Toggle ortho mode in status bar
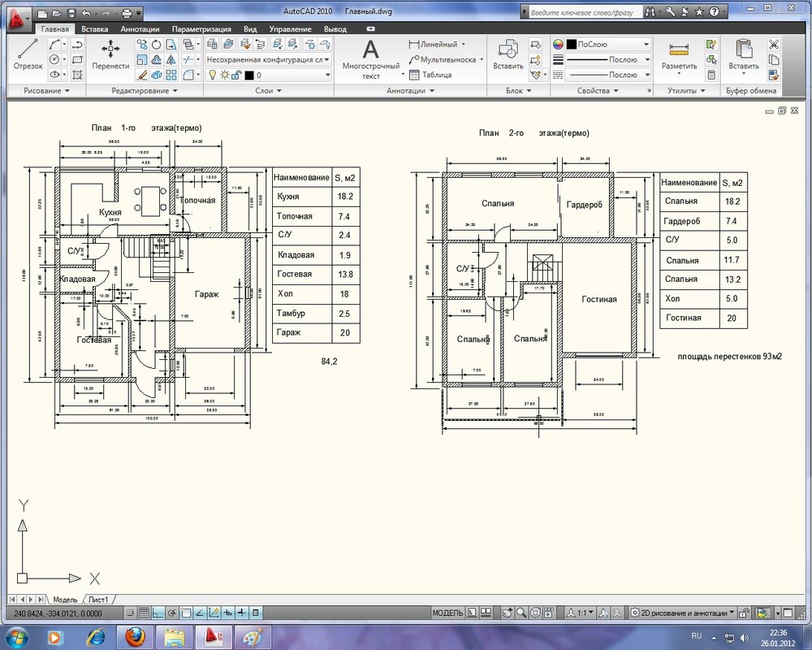The image size is (812, 650). 158,612
